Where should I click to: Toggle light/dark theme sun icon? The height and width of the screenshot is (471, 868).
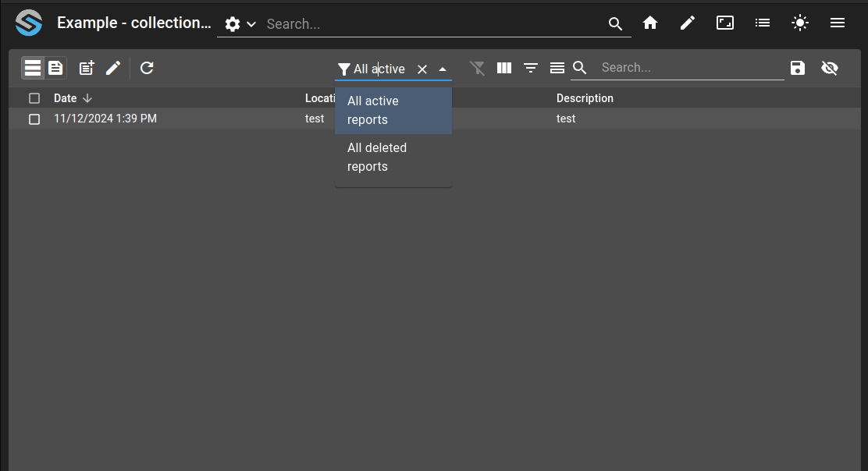click(800, 23)
